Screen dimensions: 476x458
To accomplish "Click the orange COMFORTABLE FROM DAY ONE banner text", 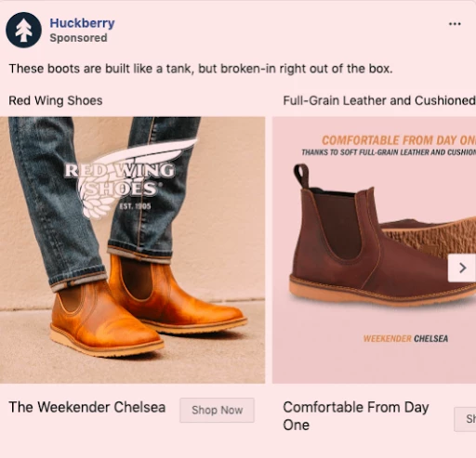I will [x=399, y=140].
